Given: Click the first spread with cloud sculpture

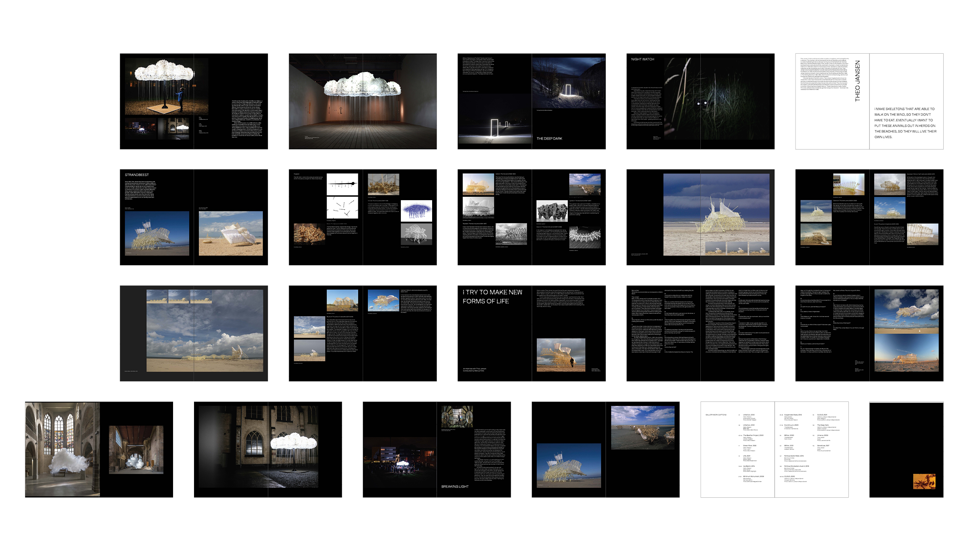Looking at the screenshot, I should click(194, 101).
